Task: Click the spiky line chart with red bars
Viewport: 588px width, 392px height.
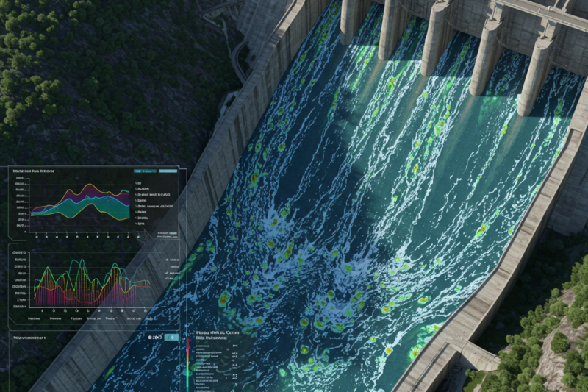Action: coord(92,283)
